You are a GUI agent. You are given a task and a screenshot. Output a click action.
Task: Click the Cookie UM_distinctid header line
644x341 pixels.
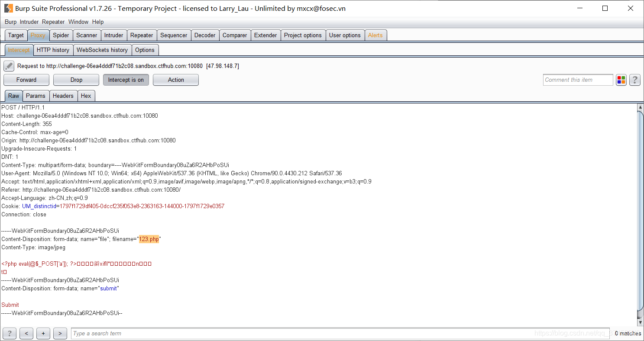(113, 206)
